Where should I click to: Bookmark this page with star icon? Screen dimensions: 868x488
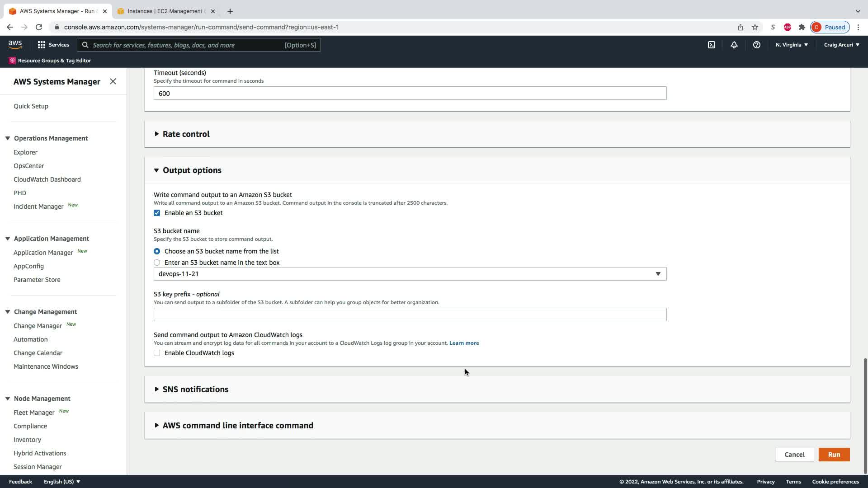(x=755, y=27)
